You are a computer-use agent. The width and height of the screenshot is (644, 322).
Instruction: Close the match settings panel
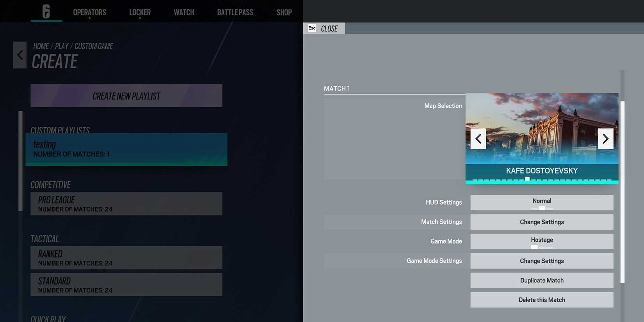(324, 28)
